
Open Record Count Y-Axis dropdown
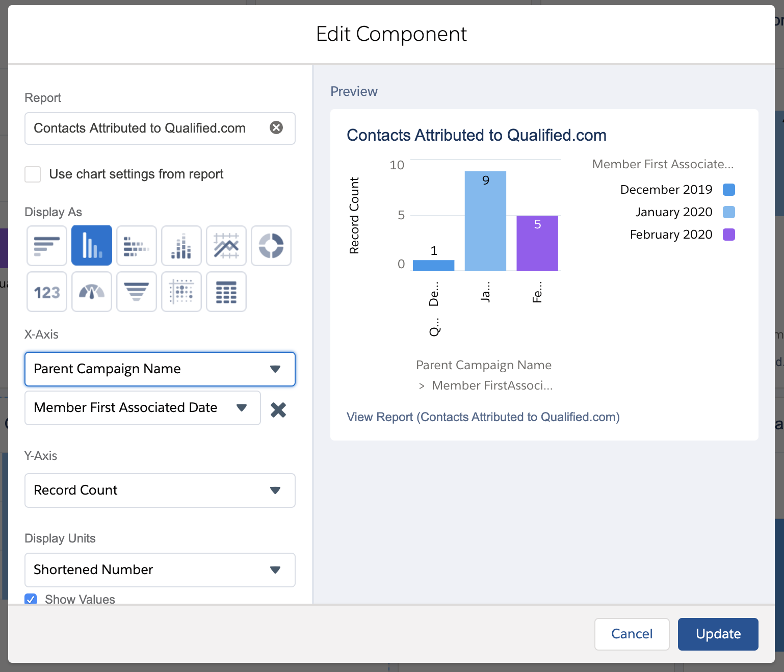160,490
